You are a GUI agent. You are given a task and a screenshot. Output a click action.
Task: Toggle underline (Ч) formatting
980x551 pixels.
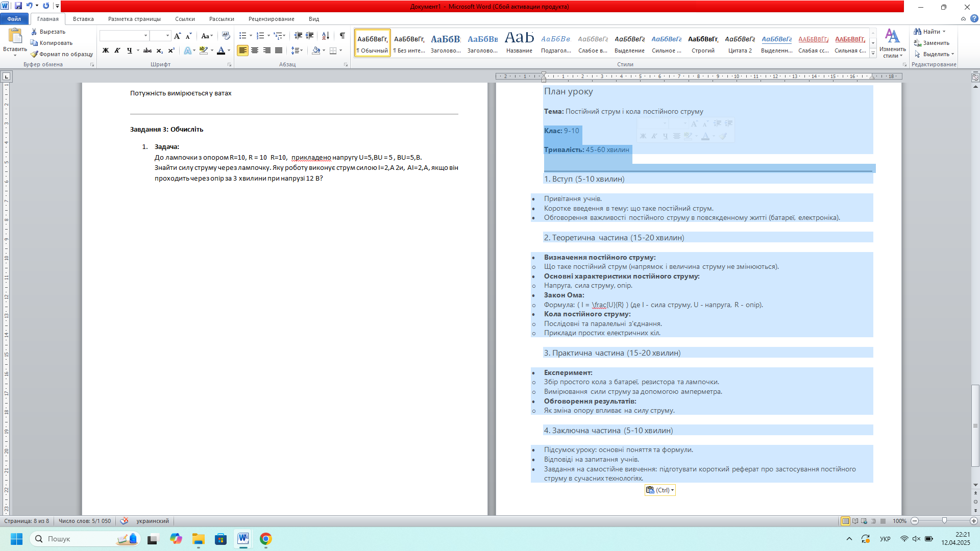coord(130,51)
